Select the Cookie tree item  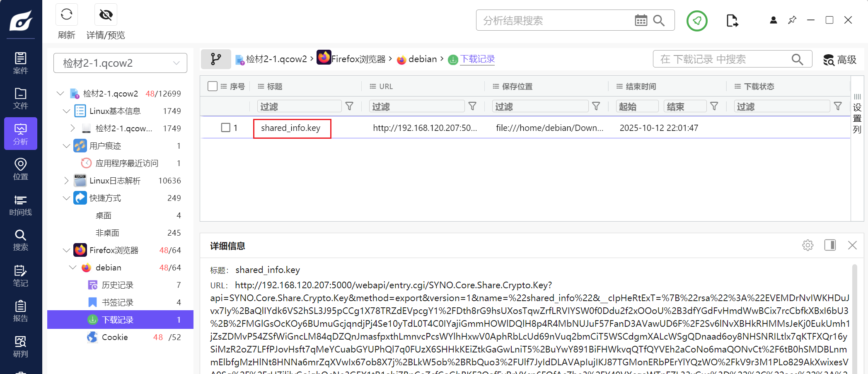[115, 337]
